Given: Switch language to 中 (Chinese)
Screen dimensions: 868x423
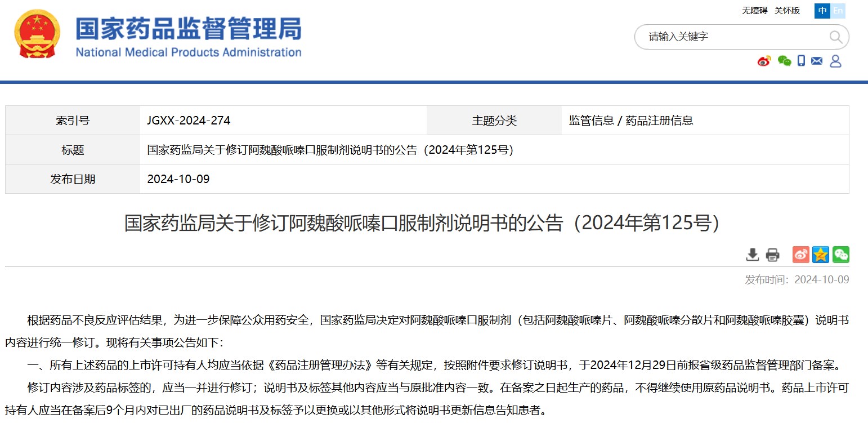Looking at the screenshot, I should click(x=822, y=11).
